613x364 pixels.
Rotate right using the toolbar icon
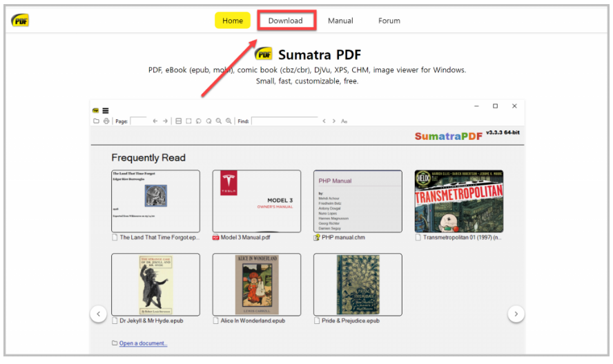click(208, 121)
